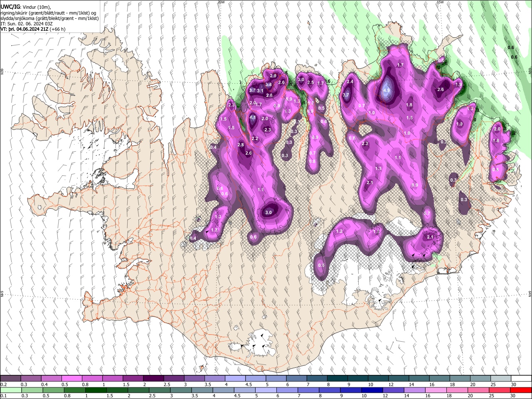Viewport: 532px width, 399px height.
Task: Select the pale grey 25 snow scale swatch
Action: tap(500, 379)
